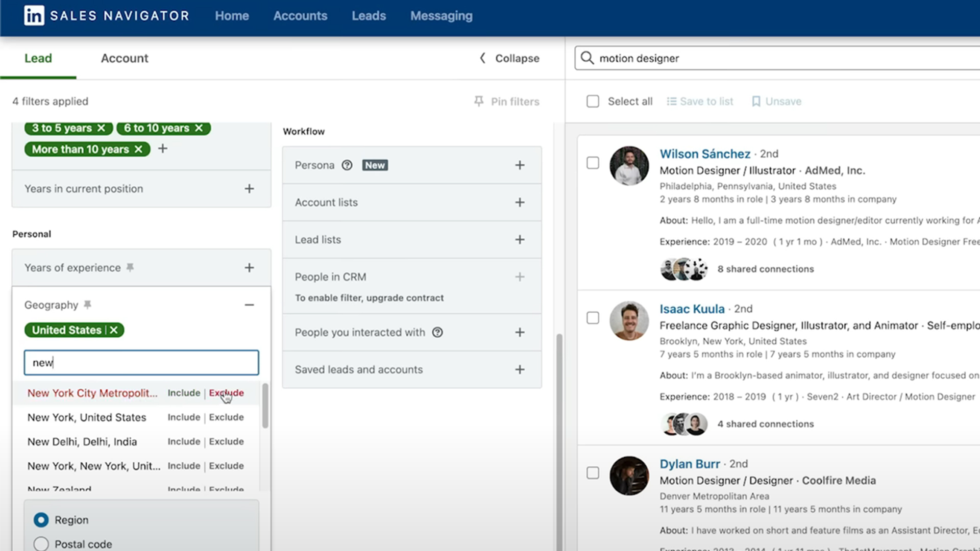Click the pin icon next to Geography
The image size is (980, 551).
coord(88,305)
